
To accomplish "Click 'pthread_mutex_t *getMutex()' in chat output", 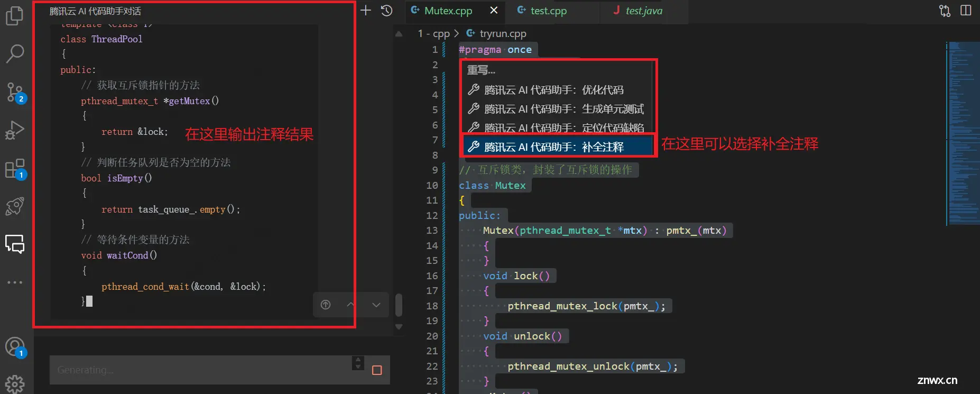I will [150, 101].
